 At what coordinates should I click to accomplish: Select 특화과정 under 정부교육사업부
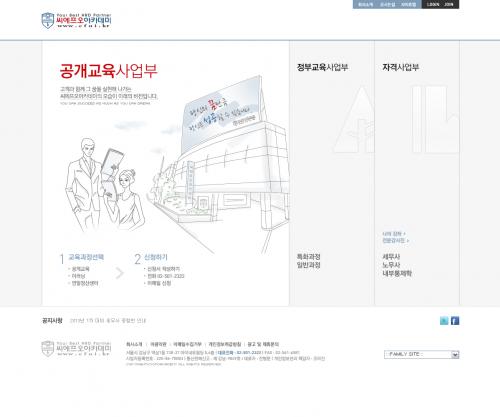309,257
